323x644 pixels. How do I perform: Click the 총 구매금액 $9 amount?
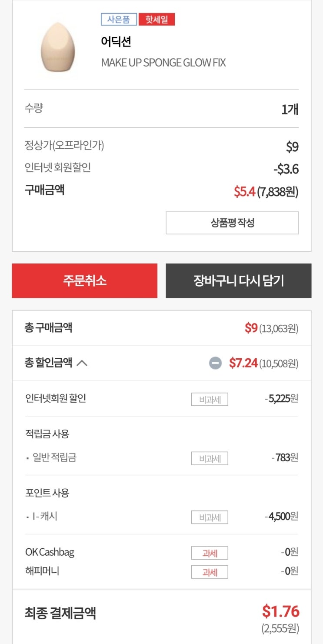[x=251, y=328]
